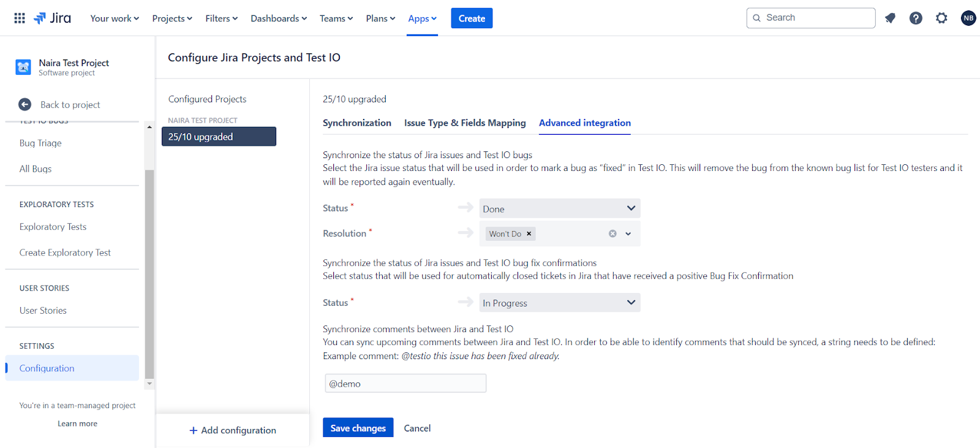
Task: Click the Jira logo
Action: click(x=53, y=18)
